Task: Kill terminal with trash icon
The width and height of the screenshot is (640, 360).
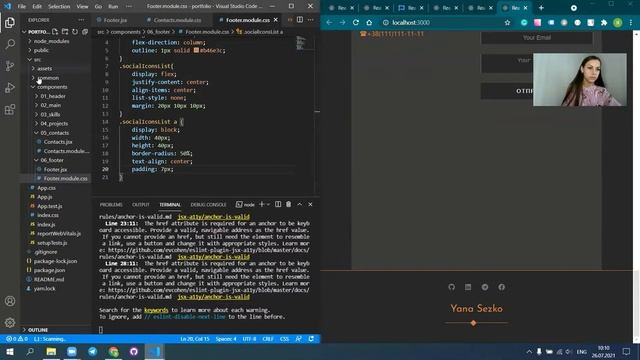Action: pos(289,204)
